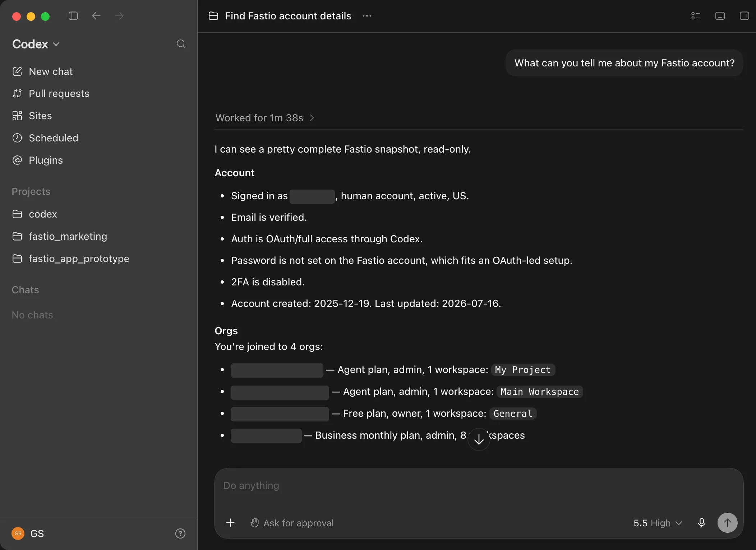Open the help question mark icon
Image resolution: width=756 pixels, height=550 pixels.
tap(180, 533)
